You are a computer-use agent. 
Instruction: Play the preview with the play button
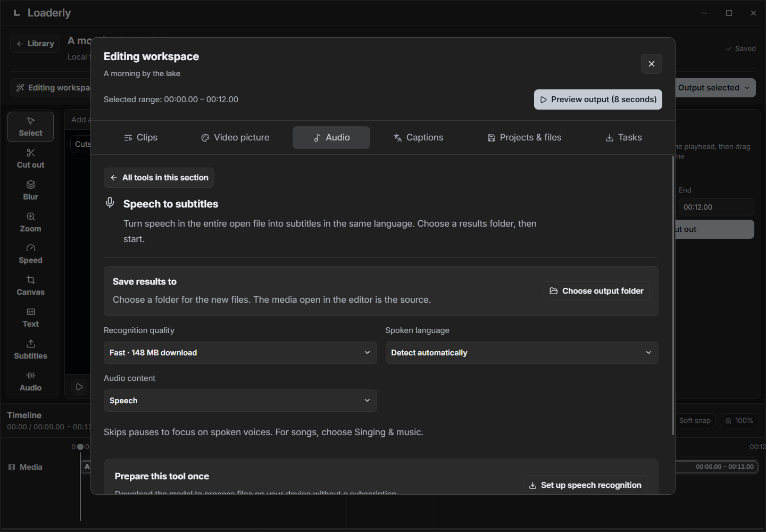[x=79, y=387]
